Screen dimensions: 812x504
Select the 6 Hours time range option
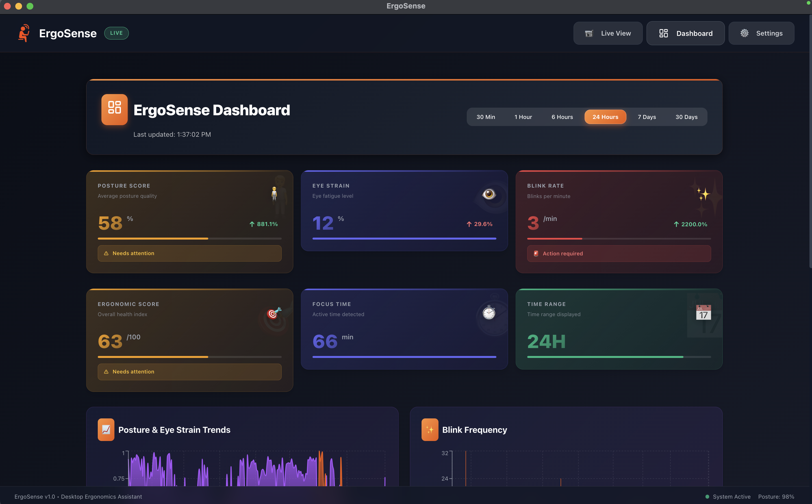click(x=562, y=117)
